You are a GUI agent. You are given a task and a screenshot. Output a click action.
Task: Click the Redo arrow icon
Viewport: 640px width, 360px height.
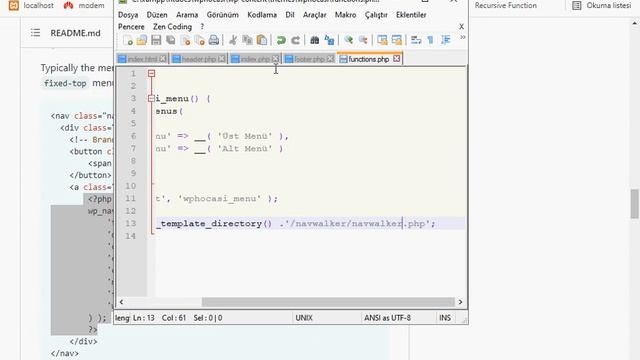[296, 40]
